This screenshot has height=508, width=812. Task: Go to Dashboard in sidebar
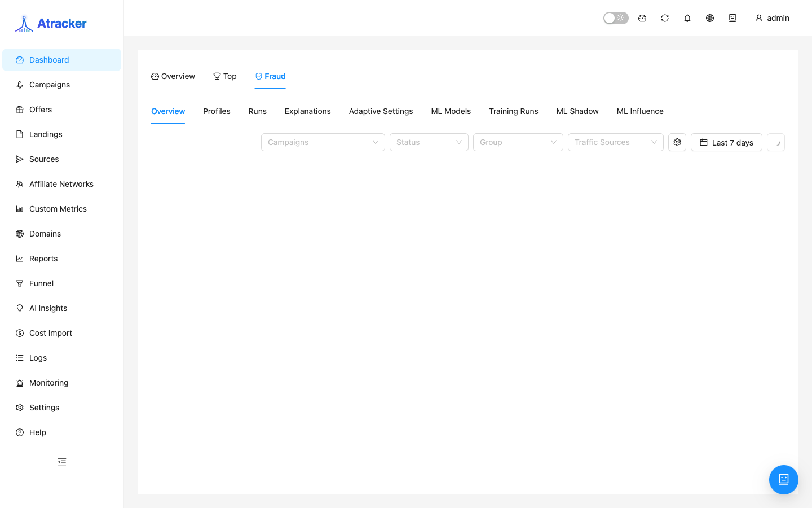pyautogui.click(x=61, y=60)
